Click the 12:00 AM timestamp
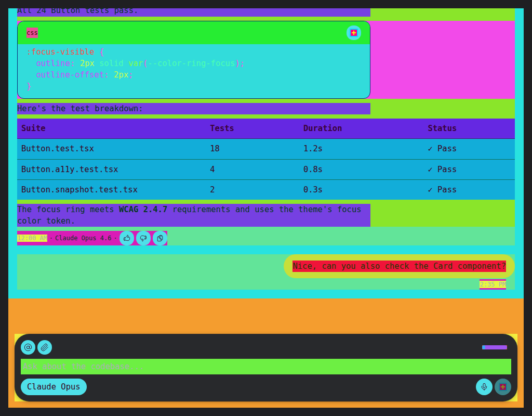 [32, 238]
